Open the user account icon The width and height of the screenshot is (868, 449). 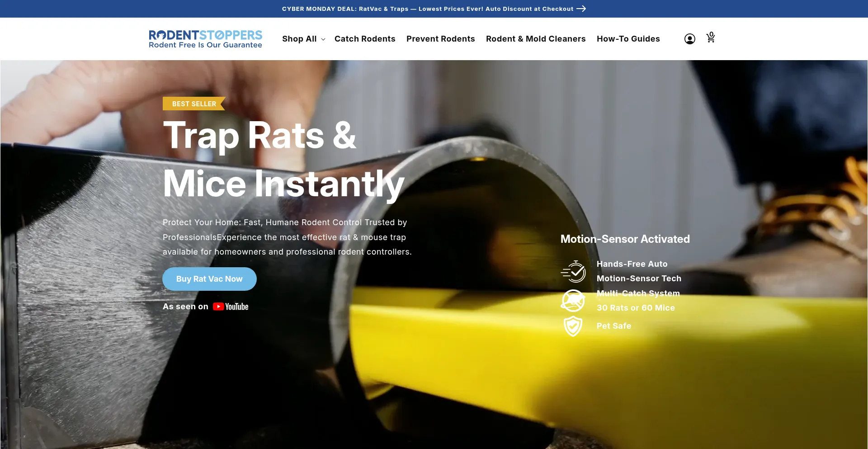(689, 39)
